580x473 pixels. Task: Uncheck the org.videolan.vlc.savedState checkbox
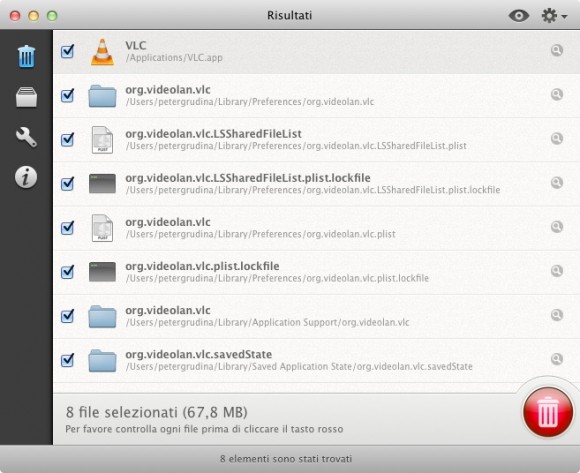pyautogui.click(x=67, y=359)
